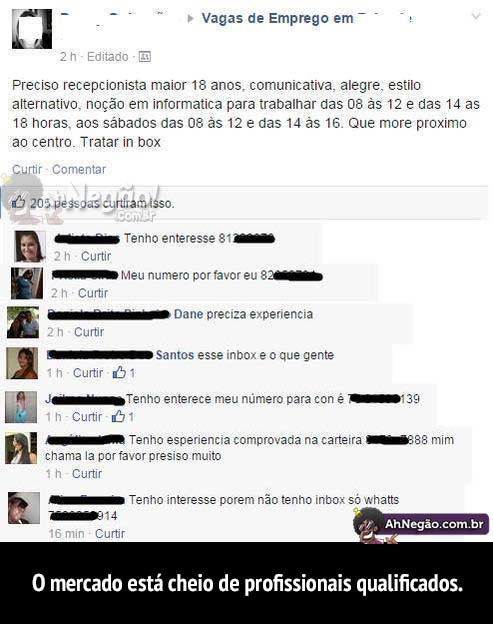Like the 'Tenho esperiencia comprovada' comment
Viewport: 493px width, 624px height.
tap(87, 474)
